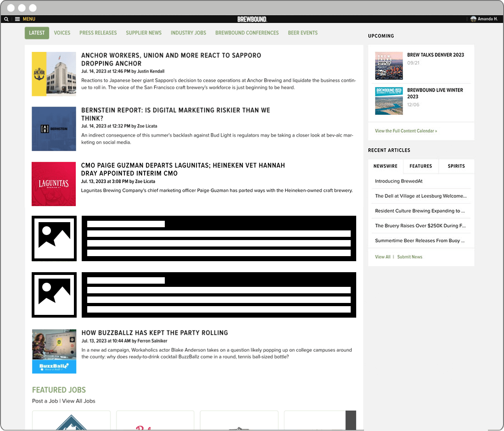Select the LATEST tab
Image resolution: width=504 pixels, height=431 pixels.
[x=37, y=33]
